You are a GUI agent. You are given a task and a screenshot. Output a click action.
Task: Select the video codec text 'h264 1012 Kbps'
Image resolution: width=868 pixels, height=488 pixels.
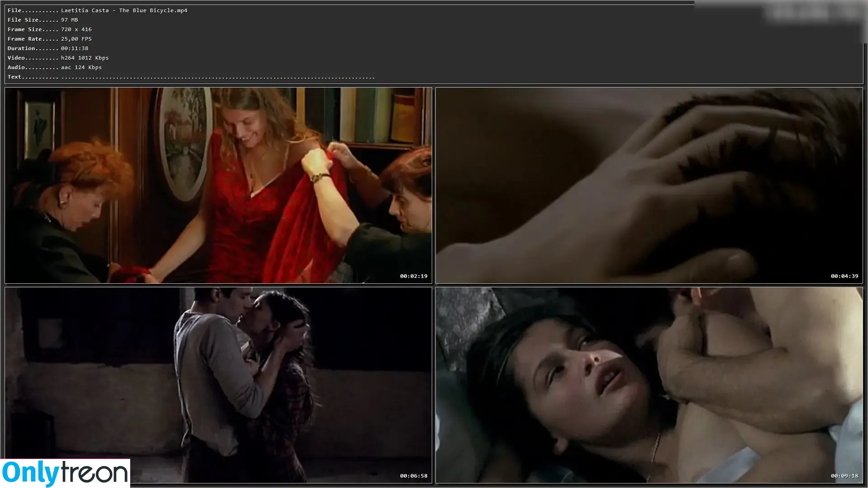click(x=85, y=58)
